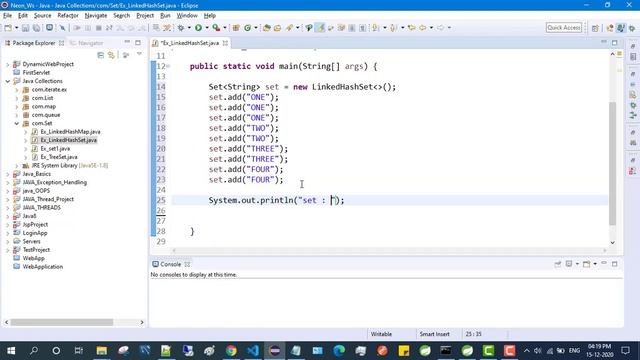Collapse the com.Set package node
This screenshot has width=640, height=360.
17,123
